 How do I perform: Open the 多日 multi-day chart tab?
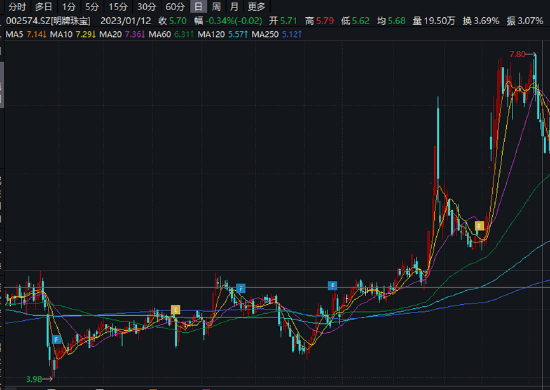point(43,7)
